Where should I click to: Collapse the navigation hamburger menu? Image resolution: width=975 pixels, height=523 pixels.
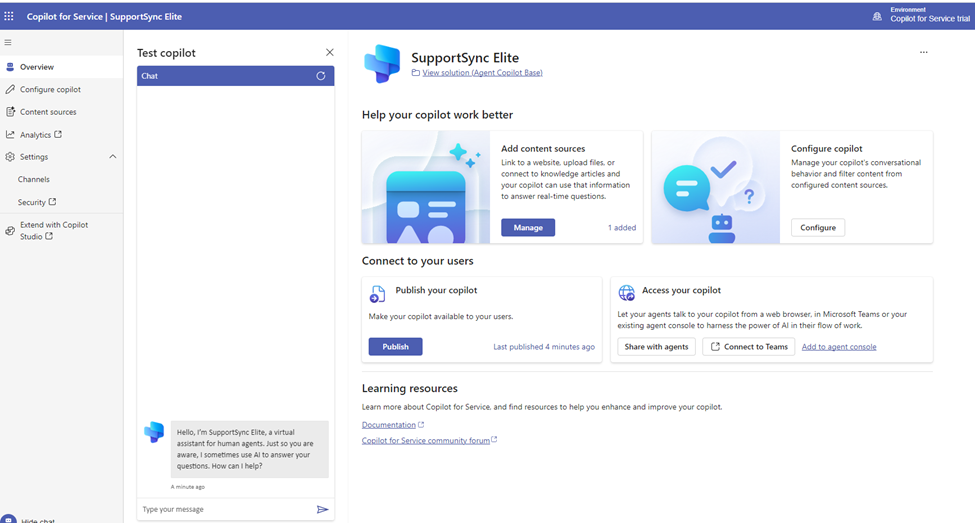8,42
